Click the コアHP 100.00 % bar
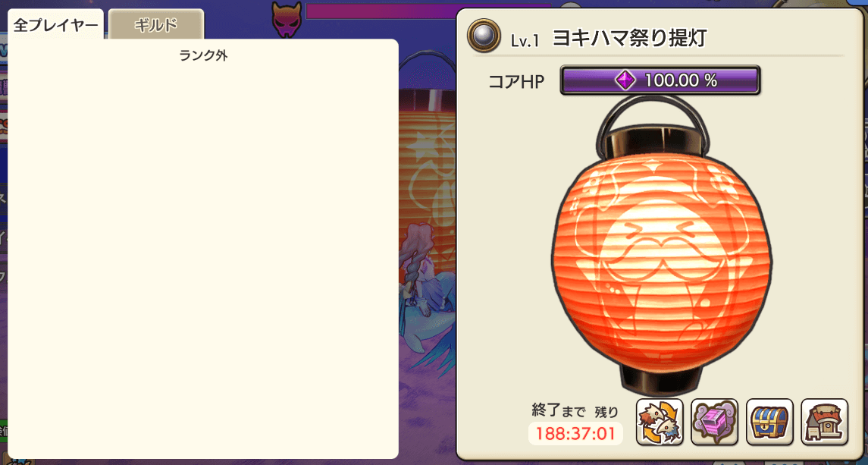868x465 pixels. (660, 81)
